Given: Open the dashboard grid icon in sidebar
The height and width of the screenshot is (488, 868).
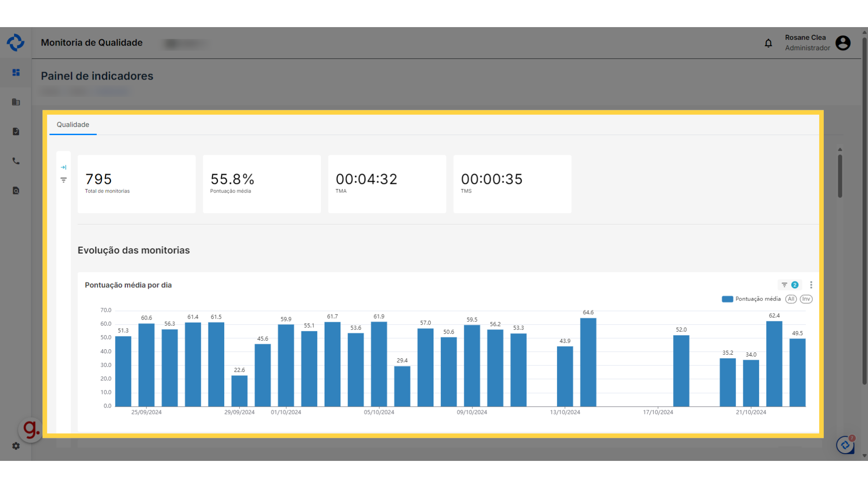Looking at the screenshot, I should [16, 72].
